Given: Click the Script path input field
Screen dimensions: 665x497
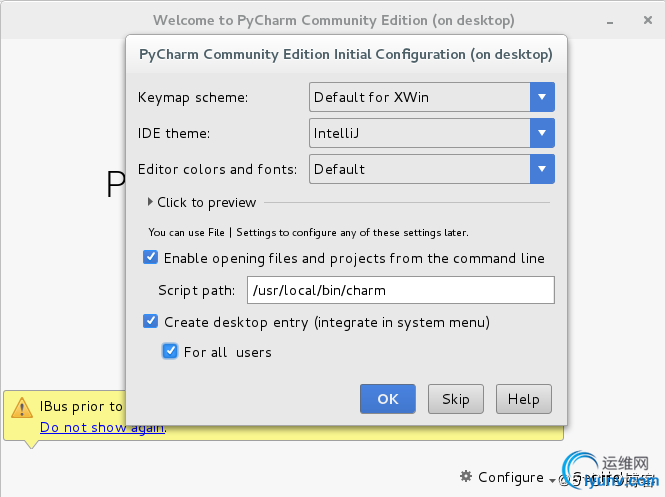Looking at the screenshot, I should pyautogui.click(x=401, y=290).
